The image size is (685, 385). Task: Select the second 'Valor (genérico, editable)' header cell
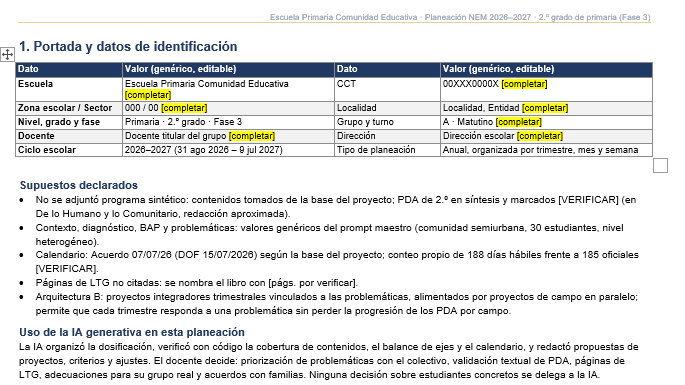[547, 69]
